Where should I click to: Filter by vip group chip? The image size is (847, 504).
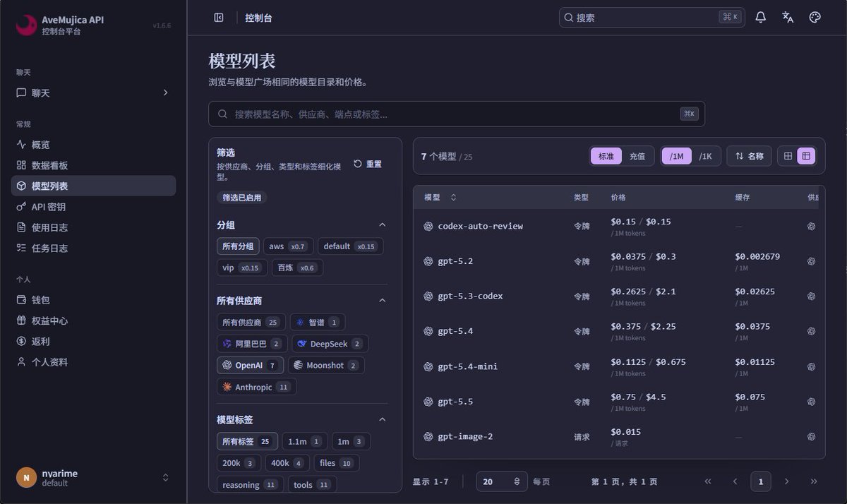(x=241, y=268)
